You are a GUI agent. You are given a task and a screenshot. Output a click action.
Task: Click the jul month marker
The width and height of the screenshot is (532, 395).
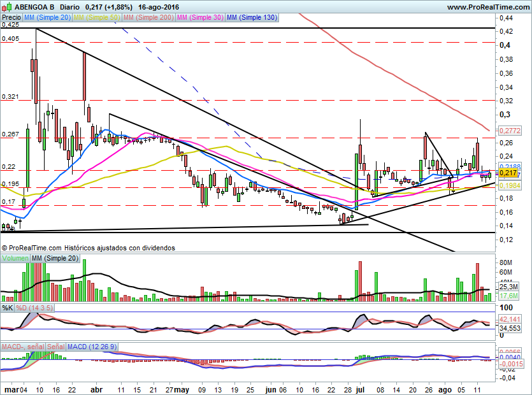[x=360, y=390]
